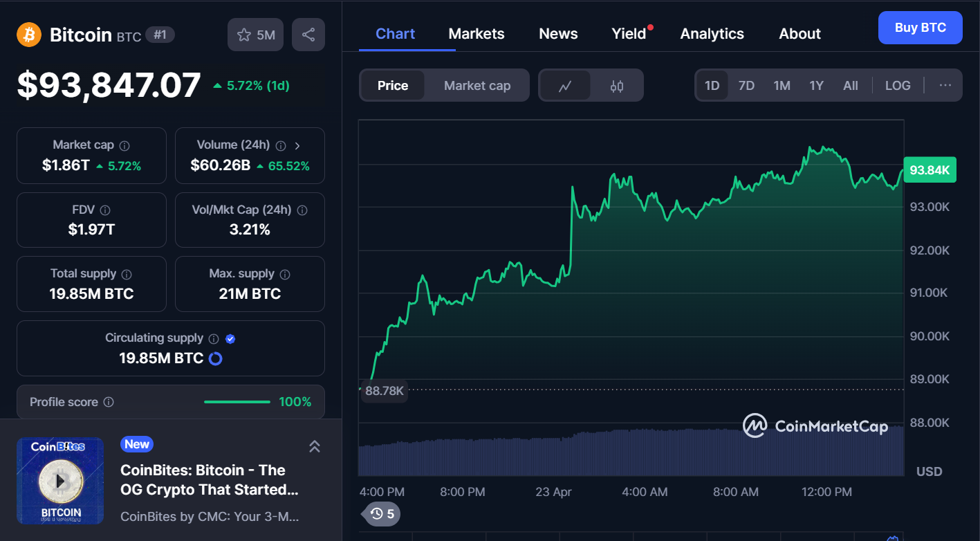Click the 100% profile score value
This screenshot has height=541, width=980.
pyautogui.click(x=295, y=402)
